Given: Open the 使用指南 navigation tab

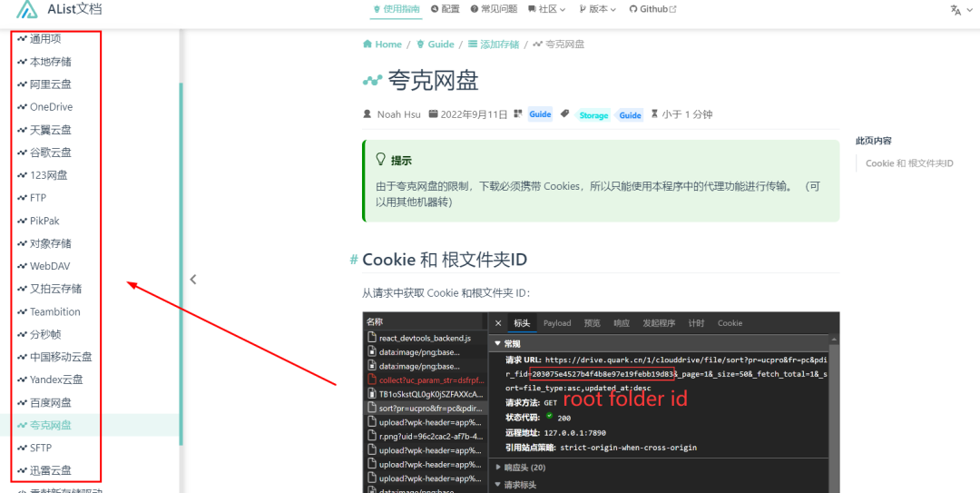Looking at the screenshot, I should point(396,9).
